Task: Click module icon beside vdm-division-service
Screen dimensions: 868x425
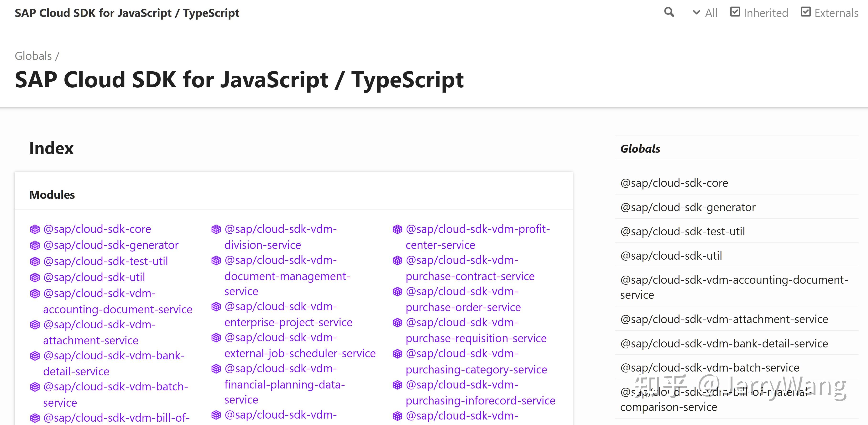Action: [216, 230]
